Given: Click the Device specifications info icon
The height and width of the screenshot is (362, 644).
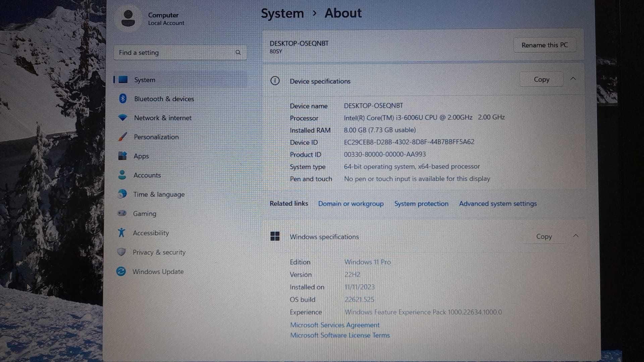Looking at the screenshot, I should point(275,81).
